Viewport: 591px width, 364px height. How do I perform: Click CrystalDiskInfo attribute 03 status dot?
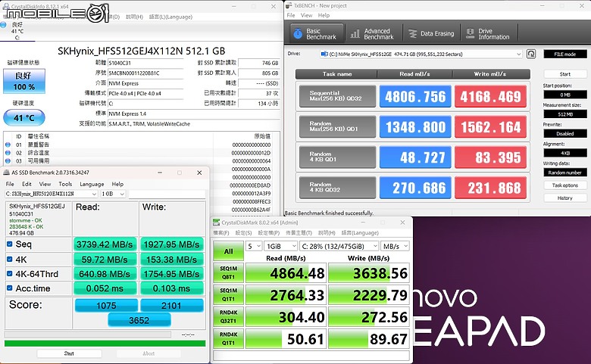(x=8, y=160)
